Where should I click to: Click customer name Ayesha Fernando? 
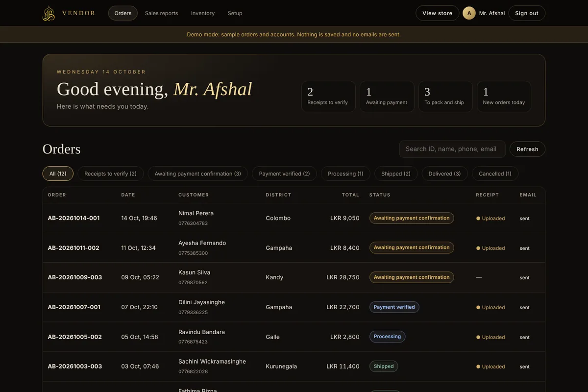(202, 243)
